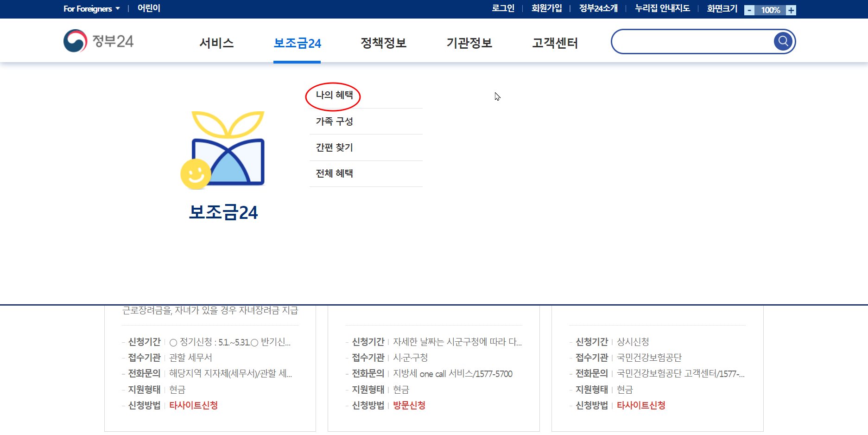
Task: Click 국민건강보험공단 접수기관 text
Action: (x=649, y=358)
